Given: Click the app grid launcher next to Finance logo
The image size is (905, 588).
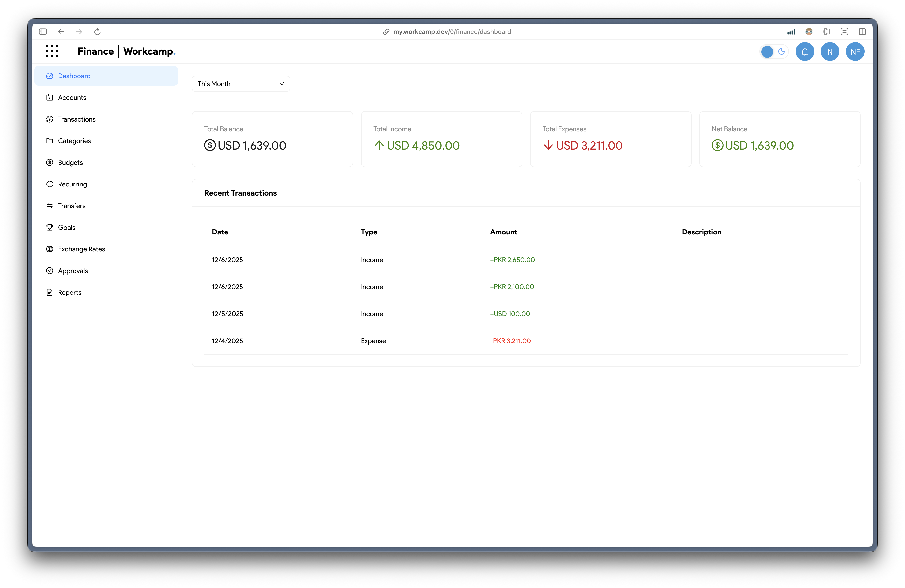Looking at the screenshot, I should [52, 51].
